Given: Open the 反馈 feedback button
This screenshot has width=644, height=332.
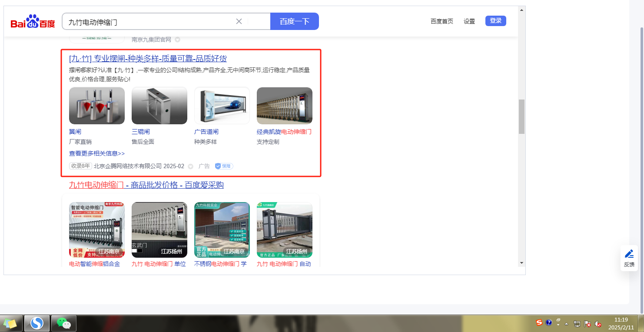Looking at the screenshot, I should [x=629, y=258].
